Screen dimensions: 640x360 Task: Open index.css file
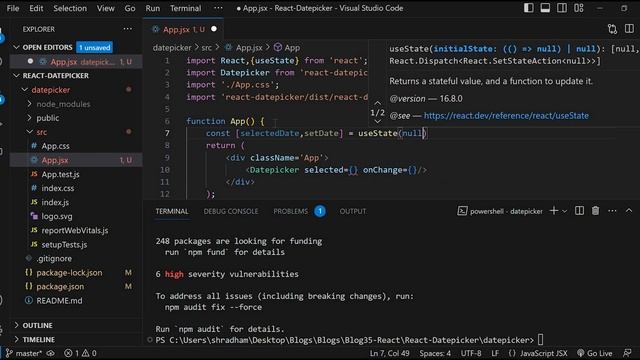coord(58,188)
